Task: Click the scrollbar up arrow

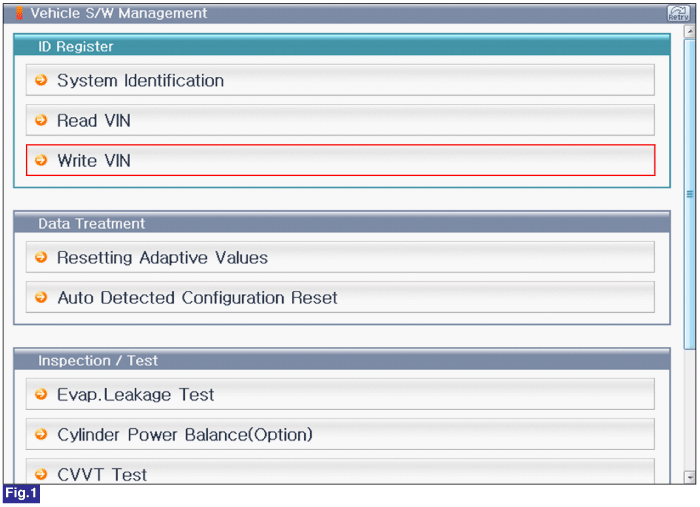Action: point(690,31)
